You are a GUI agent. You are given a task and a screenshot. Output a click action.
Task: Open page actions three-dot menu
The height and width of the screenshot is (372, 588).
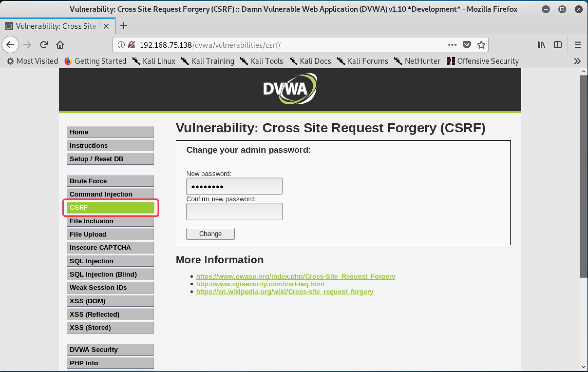coord(452,45)
